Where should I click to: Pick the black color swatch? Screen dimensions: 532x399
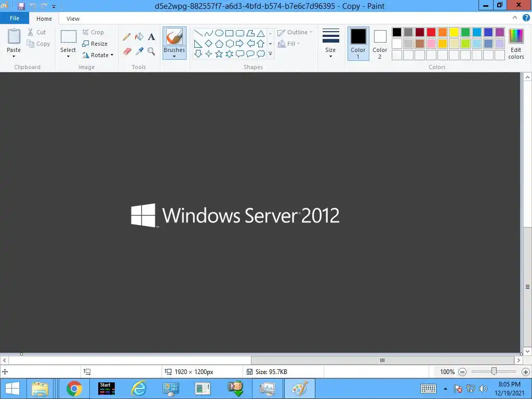397,32
